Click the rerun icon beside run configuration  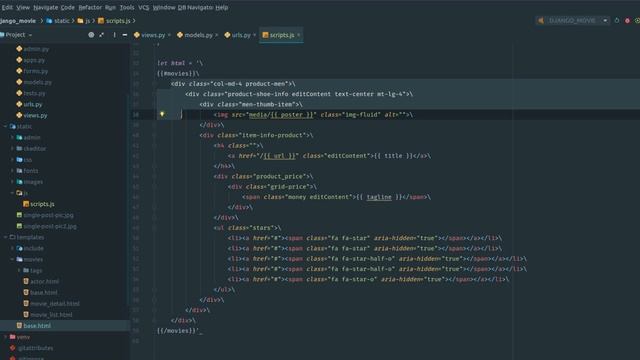617,20
